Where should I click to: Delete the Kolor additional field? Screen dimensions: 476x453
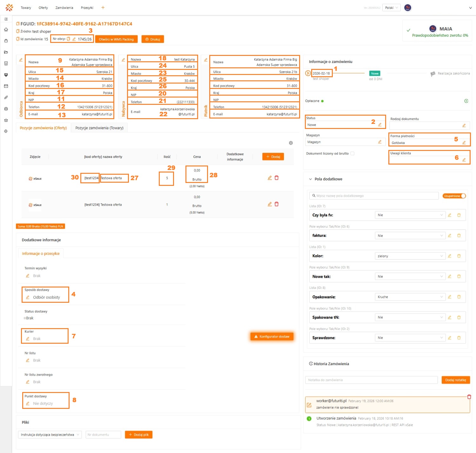click(x=459, y=256)
